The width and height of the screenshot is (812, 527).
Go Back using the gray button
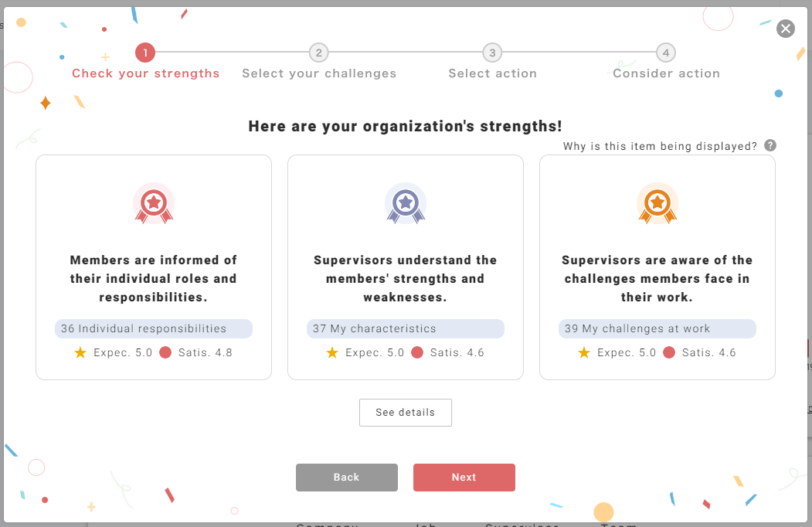pos(346,478)
